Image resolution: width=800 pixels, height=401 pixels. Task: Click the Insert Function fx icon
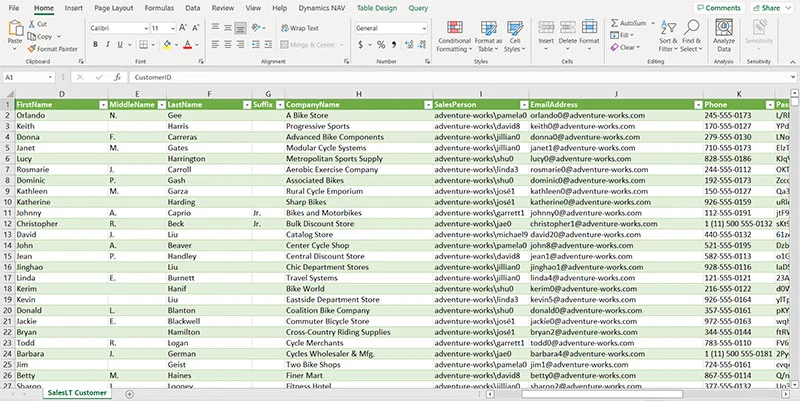tap(117, 77)
